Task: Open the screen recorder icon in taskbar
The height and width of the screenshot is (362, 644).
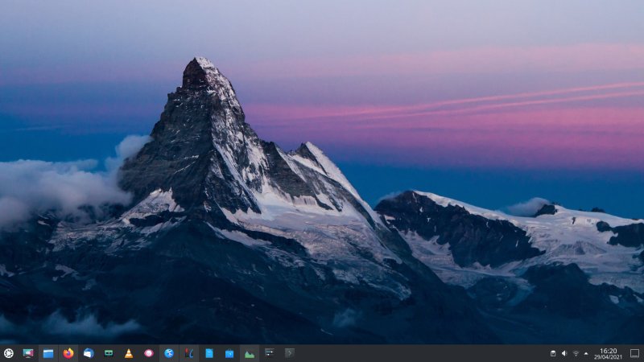Action: pos(28,353)
